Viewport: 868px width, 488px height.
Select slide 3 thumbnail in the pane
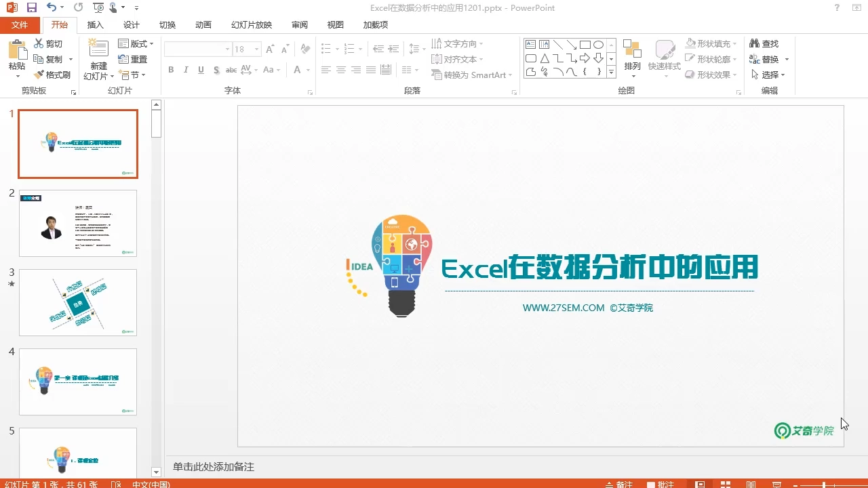pyautogui.click(x=77, y=302)
